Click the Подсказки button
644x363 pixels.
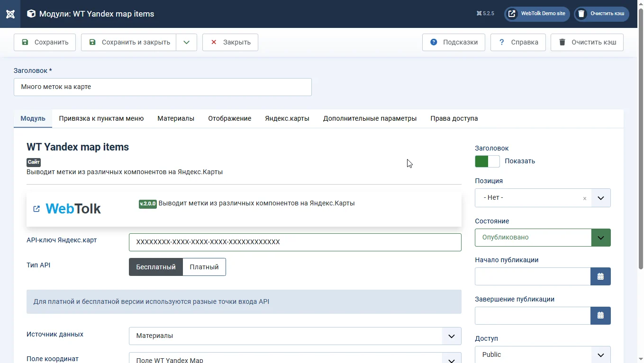[454, 42]
